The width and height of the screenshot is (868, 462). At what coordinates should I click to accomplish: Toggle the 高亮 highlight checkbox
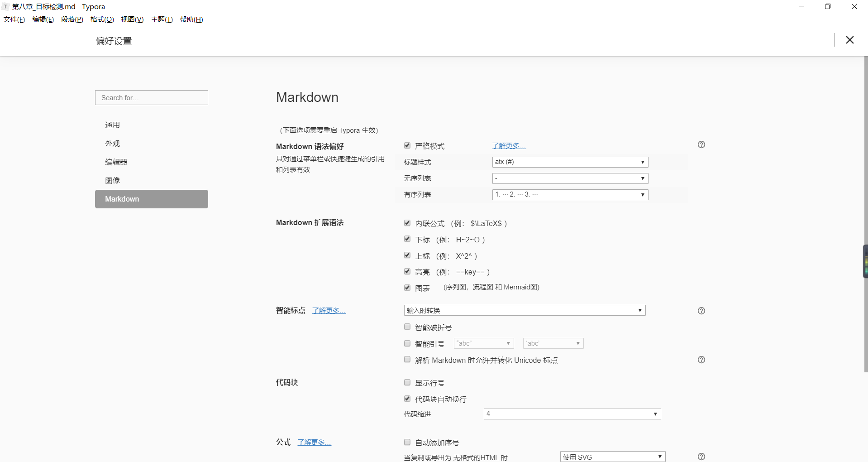click(x=407, y=271)
